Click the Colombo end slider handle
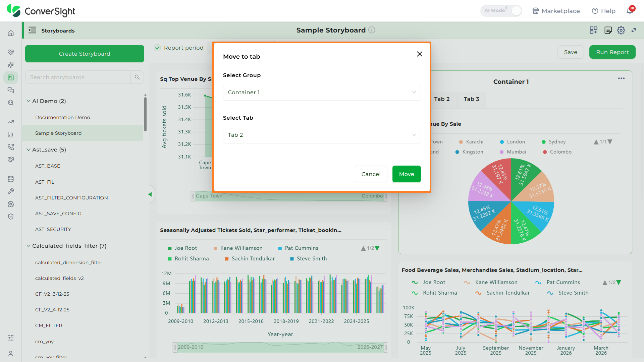This screenshot has height=362, width=644. pos(386,196)
